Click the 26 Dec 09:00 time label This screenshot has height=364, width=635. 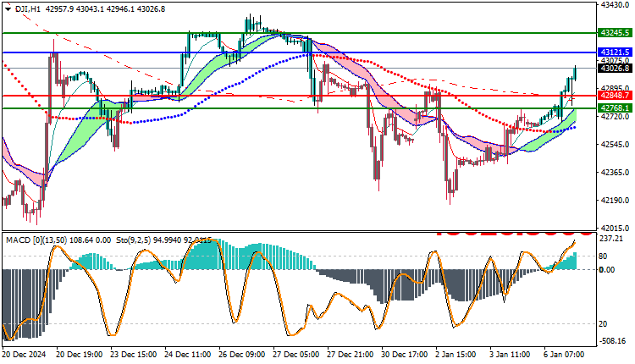pyautogui.click(x=242, y=355)
